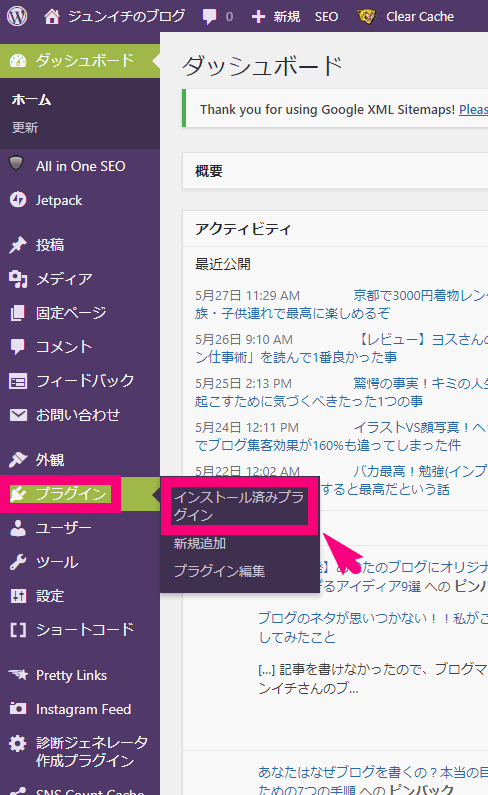Click the wrench icon for ツール

[x=18, y=562]
